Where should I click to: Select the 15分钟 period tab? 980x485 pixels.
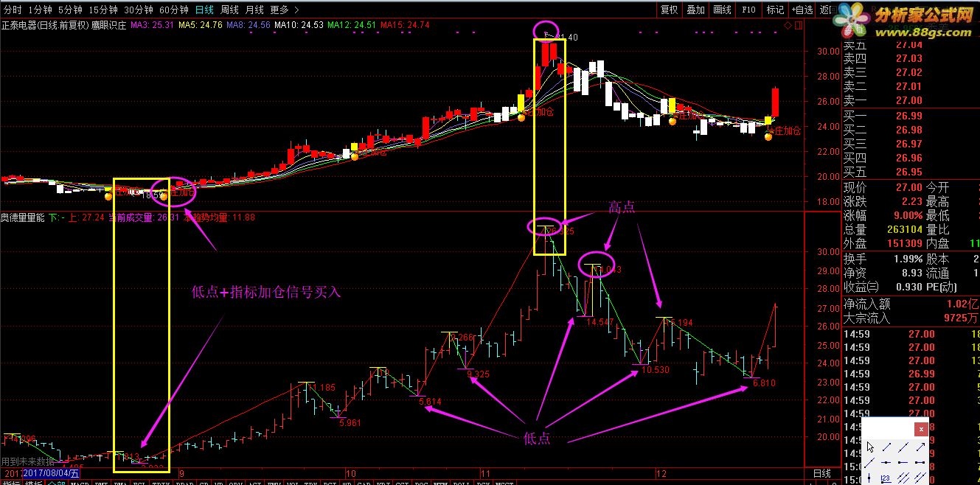click(102, 10)
